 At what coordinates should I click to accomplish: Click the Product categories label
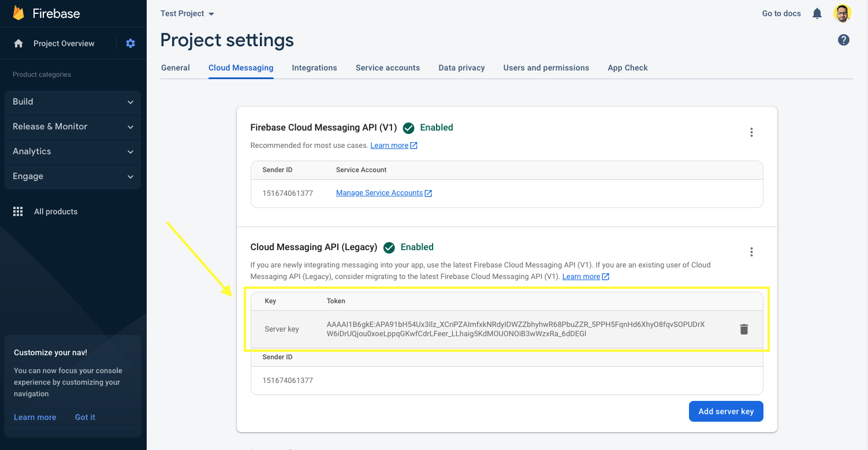pos(42,75)
